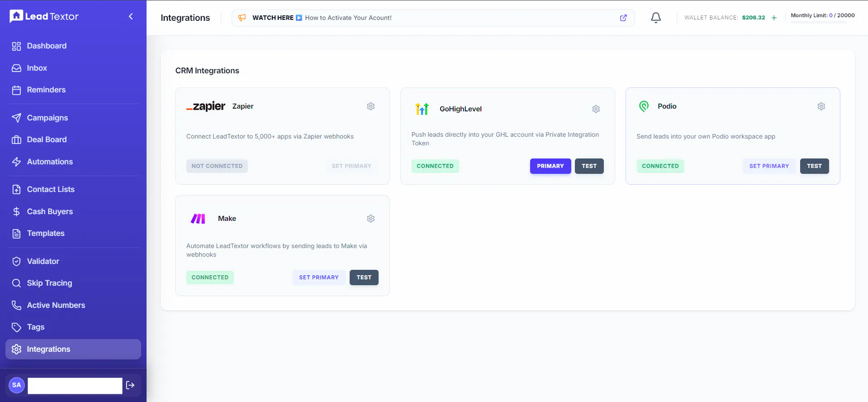View Cash Buyers

[73, 211]
